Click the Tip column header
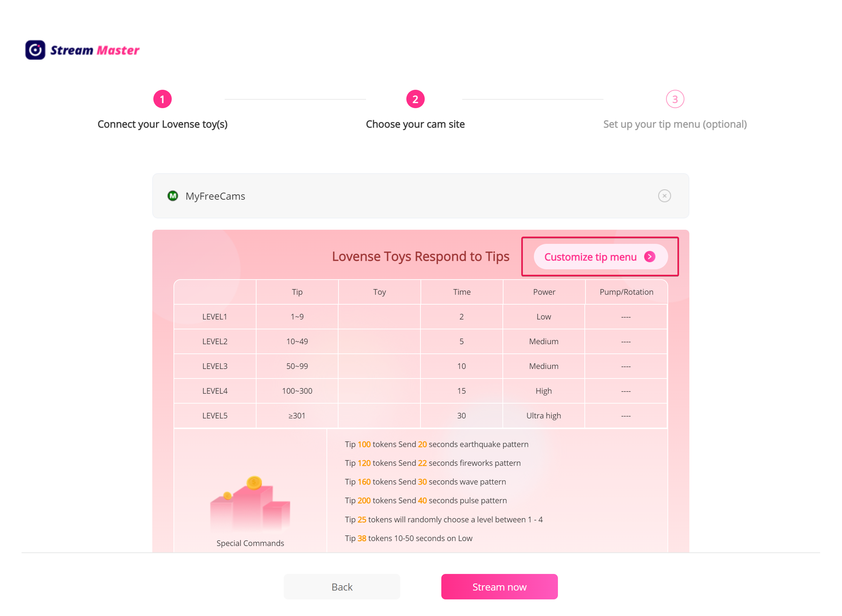The height and width of the screenshot is (616, 842). (x=297, y=292)
